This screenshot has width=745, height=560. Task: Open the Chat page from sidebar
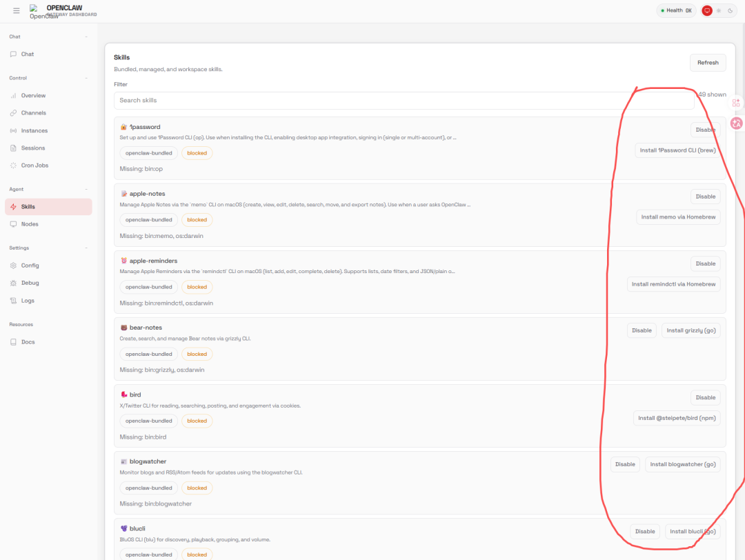click(27, 54)
